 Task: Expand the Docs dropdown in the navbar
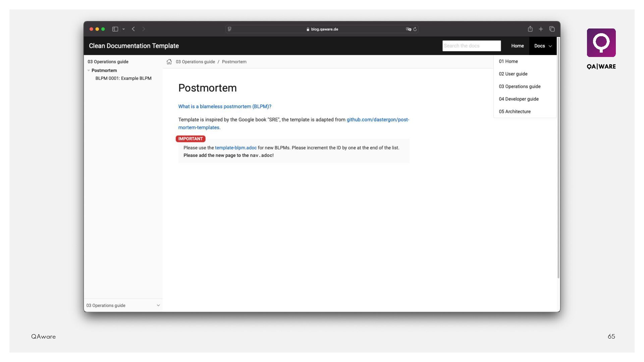pos(543,46)
